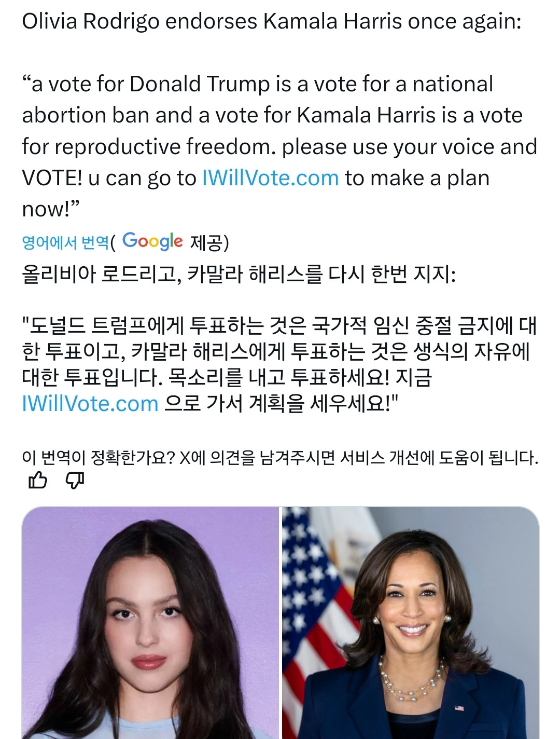Click the Korean headline starting 올리비아 로드리고

point(239,275)
